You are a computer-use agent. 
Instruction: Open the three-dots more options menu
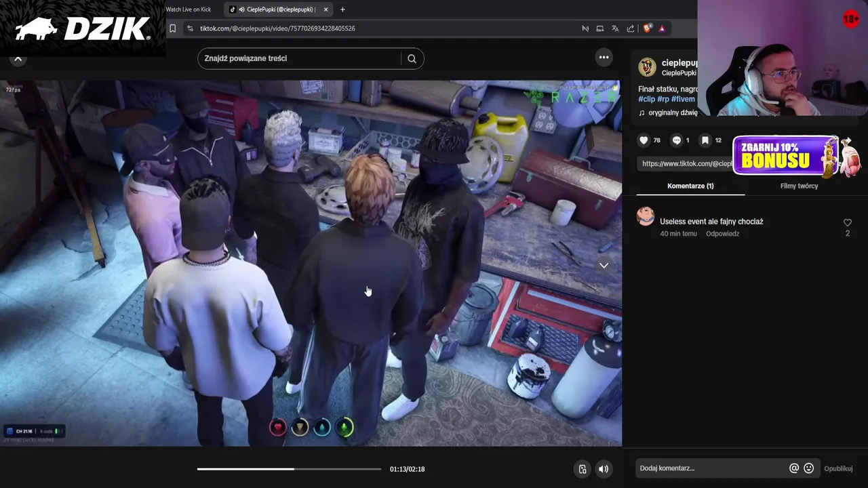pos(604,58)
